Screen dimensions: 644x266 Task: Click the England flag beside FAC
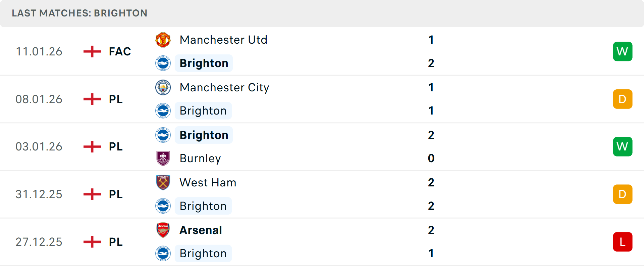92,51
